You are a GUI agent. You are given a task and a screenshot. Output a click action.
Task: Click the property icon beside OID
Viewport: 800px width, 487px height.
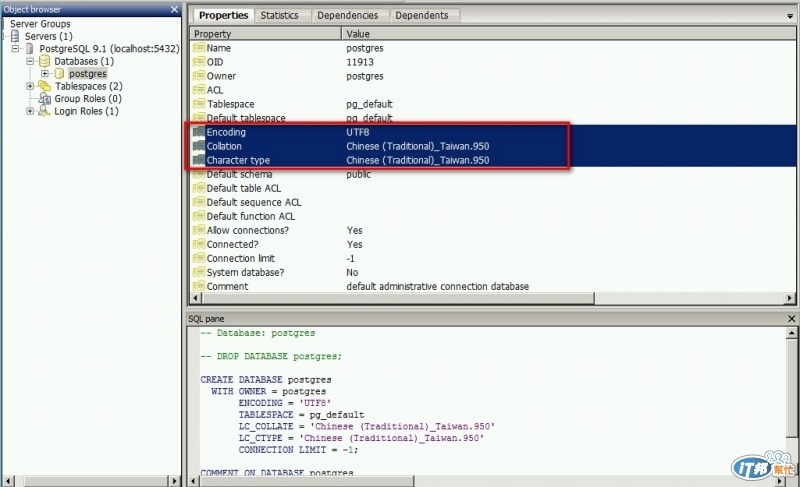pos(198,62)
